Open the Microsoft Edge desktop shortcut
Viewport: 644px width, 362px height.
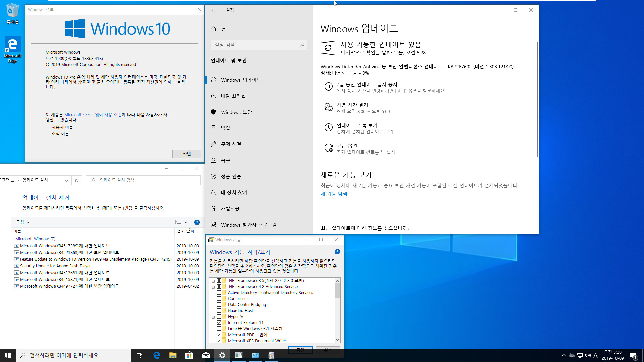pyautogui.click(x=12, y=50)
